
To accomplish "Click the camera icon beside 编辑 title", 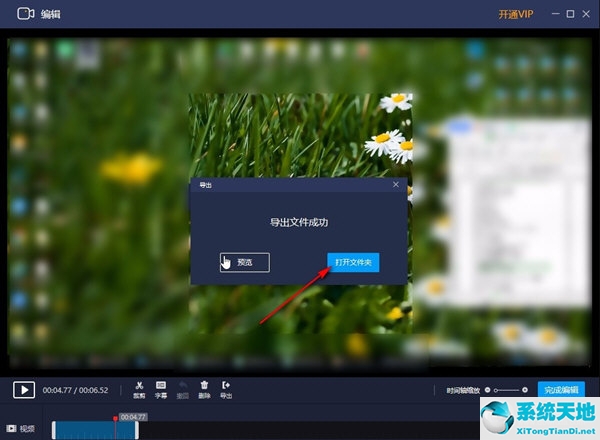I will pos(26,14).
